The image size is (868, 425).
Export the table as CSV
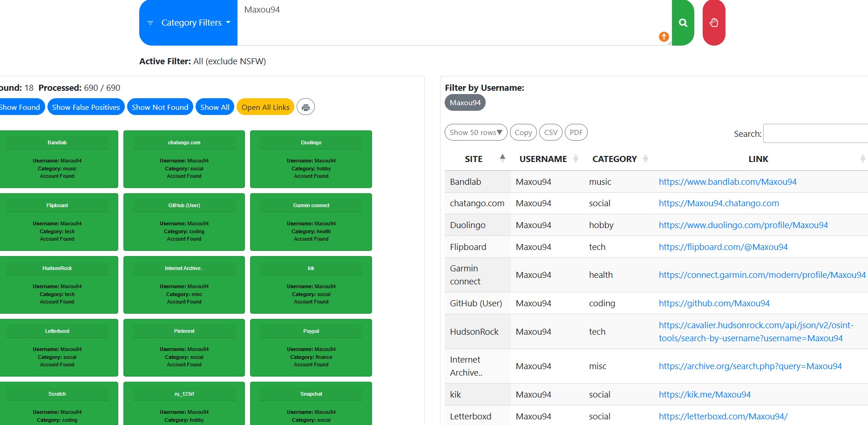(550, 133)
